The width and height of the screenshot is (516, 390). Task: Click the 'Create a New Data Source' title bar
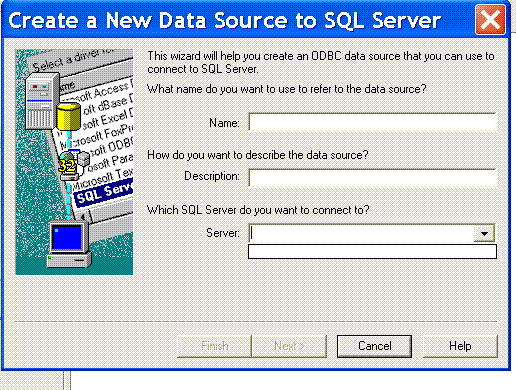[224, 20]
